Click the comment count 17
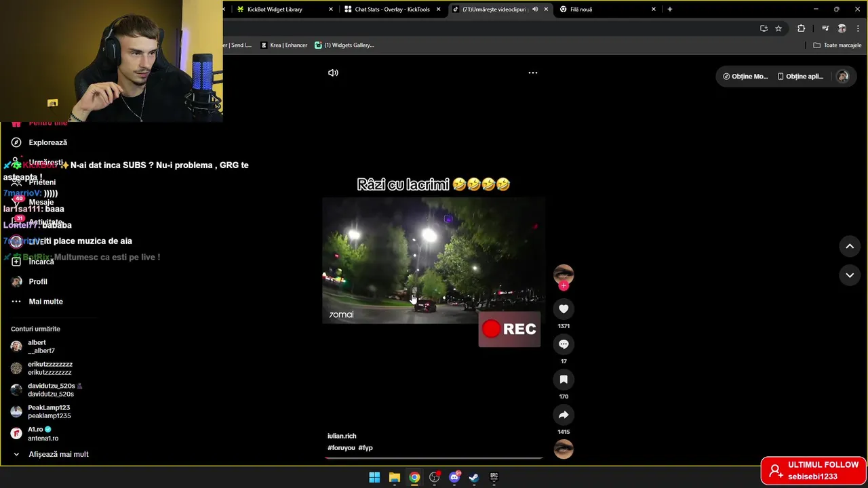Screen dimensions: 868x488 [564, 361]
